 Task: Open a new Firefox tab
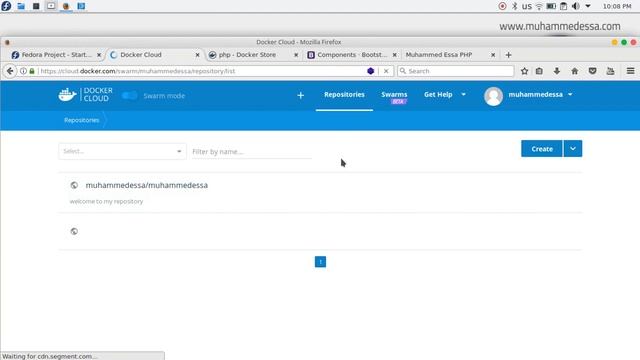point(508,55)
